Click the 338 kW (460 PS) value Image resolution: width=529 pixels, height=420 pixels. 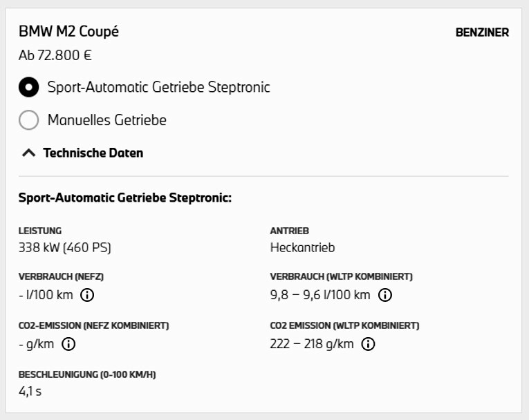tap(65, 248)
